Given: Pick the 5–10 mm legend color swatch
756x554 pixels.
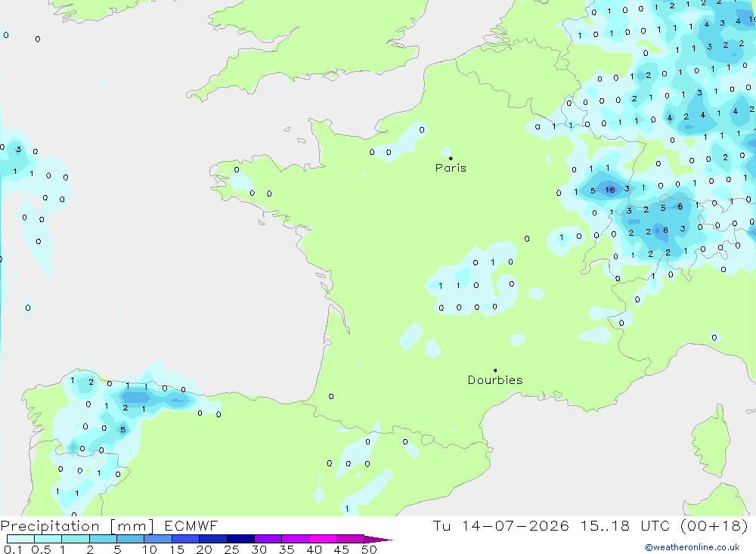Looking at the screenshot, I should [x=131, y=539].
